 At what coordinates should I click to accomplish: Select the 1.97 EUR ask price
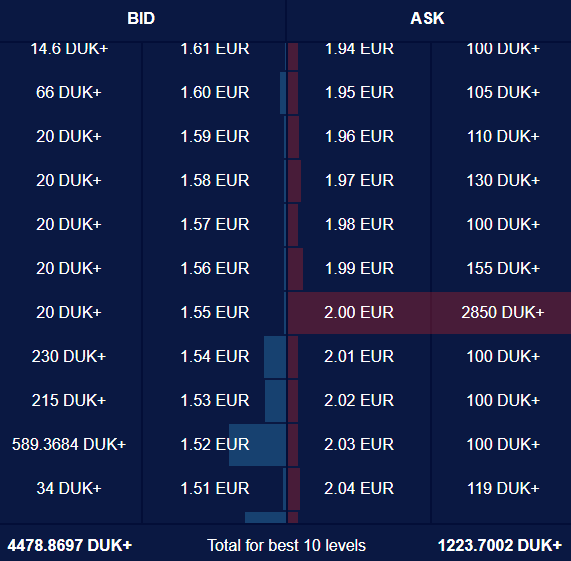coord(359,181)
